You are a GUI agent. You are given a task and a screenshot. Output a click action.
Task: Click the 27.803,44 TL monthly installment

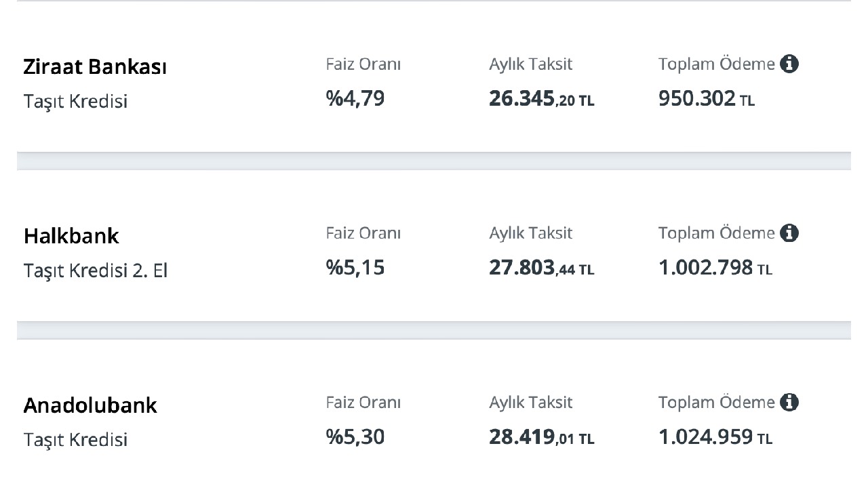pos(542,268)
